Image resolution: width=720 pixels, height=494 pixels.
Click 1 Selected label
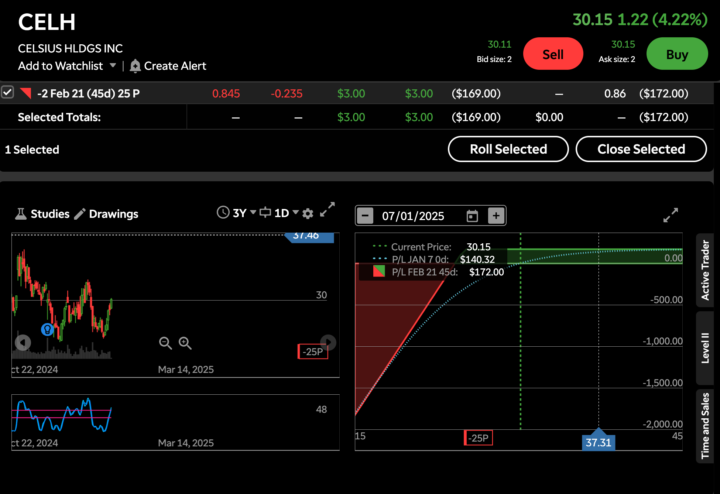pyautogui.click(x=32, y=150)
